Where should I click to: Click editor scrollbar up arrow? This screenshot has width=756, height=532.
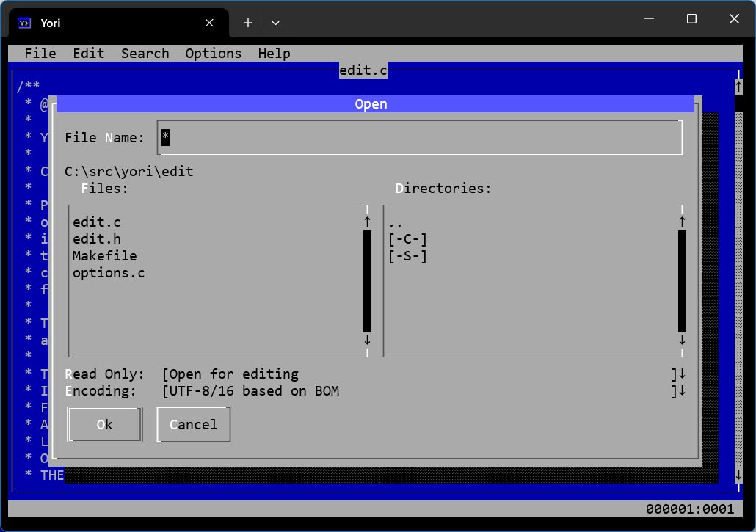tap(738, 87)
